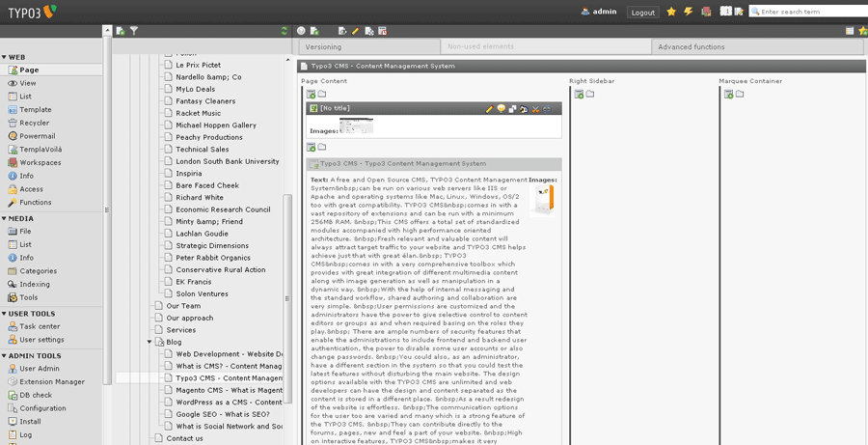Open the docs icon showing 1
Screen dimensions: 868x445
coord(724,11)
